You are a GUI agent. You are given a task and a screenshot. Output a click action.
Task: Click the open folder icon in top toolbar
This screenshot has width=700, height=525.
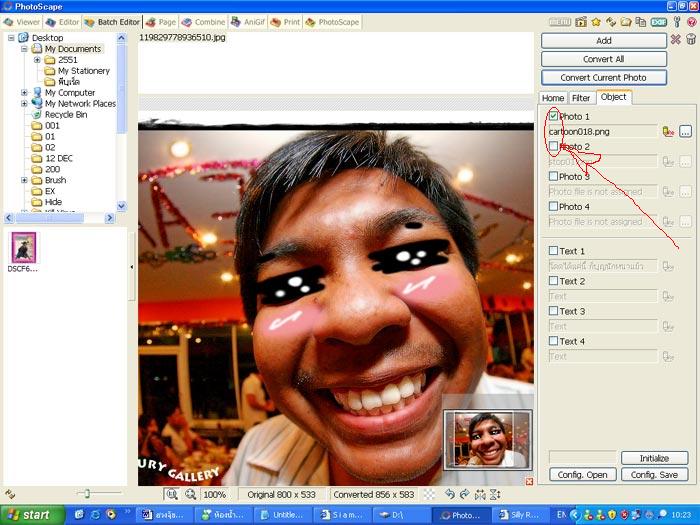pos(626,22)
